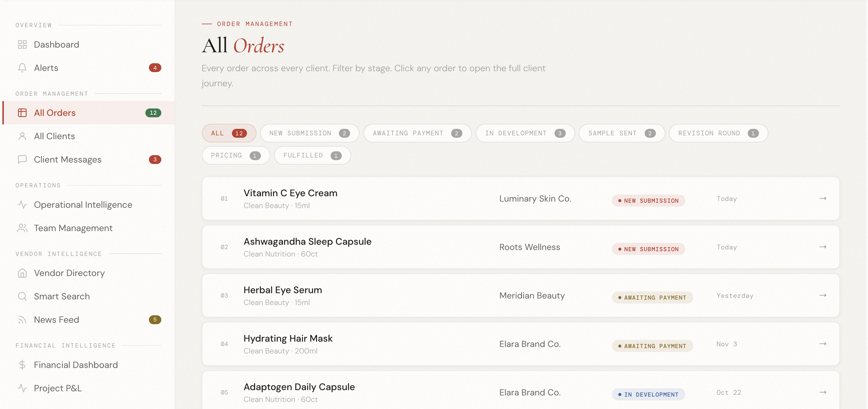Open Client Messages section
Screen dimensions: 868x409
[89, 160]
